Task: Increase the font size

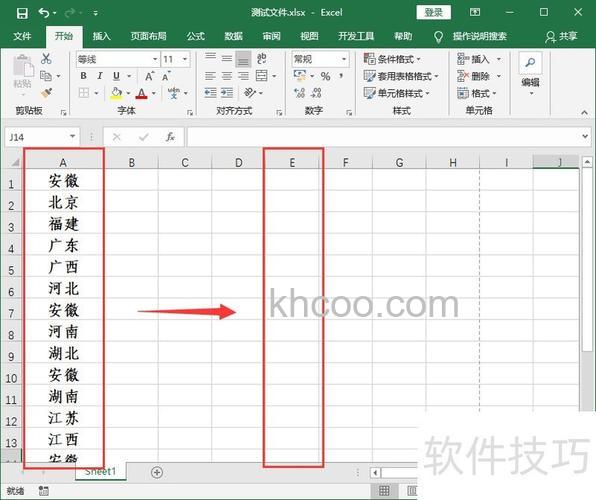Action: (x=150, y=76)
